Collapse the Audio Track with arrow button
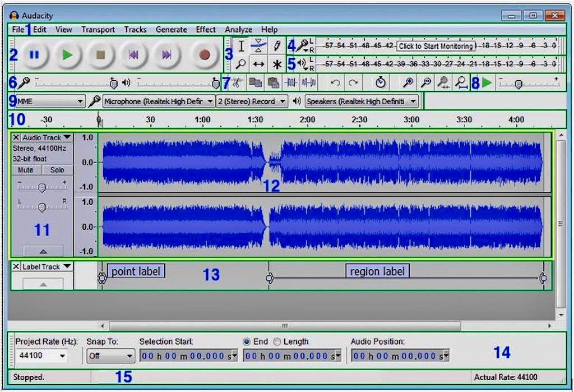The image size is (574, 392). coord(43,251)
